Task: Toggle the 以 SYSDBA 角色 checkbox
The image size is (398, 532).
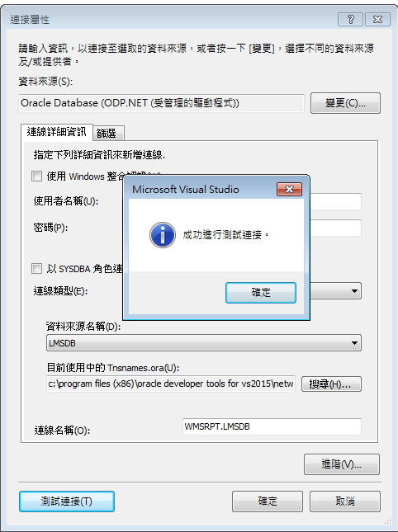Action: coord(36,268)
